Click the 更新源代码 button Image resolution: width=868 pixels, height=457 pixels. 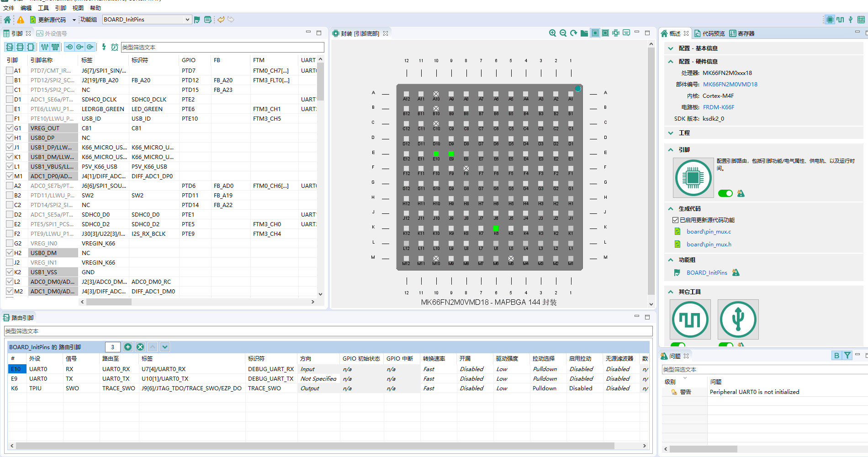(x=48, y=19)
